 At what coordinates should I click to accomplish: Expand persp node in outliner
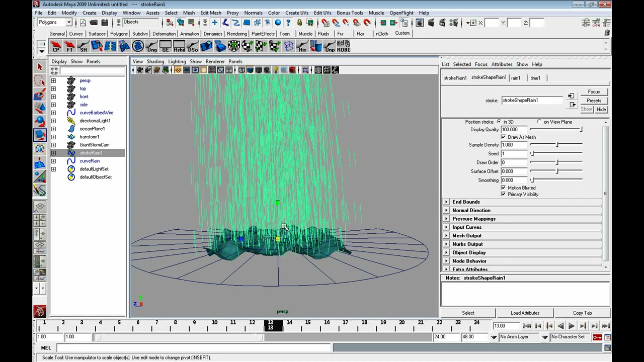53,80
